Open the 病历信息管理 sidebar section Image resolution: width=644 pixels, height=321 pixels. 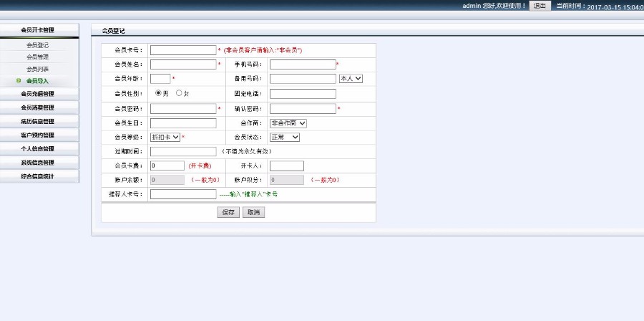39,121
